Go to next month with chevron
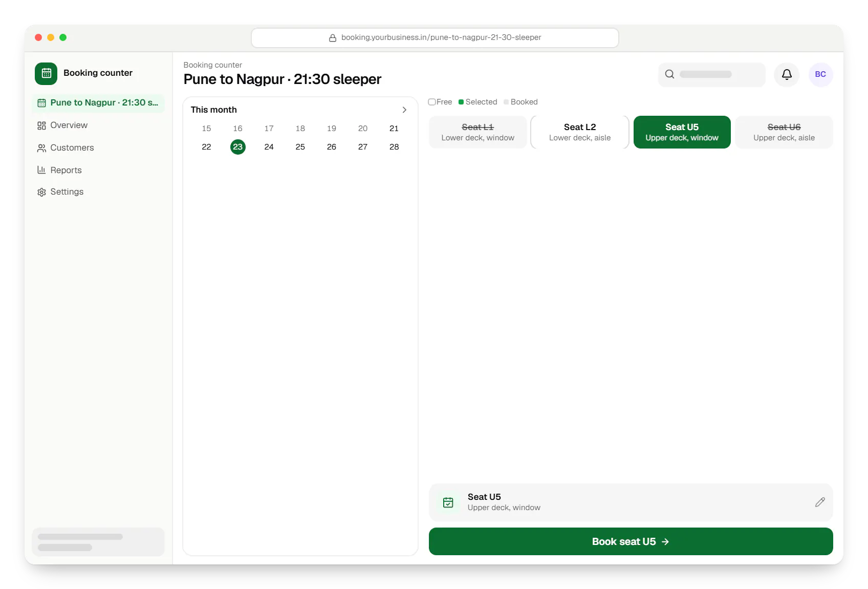Viewport: 868px width, 589px height. (x=404, y=110)
